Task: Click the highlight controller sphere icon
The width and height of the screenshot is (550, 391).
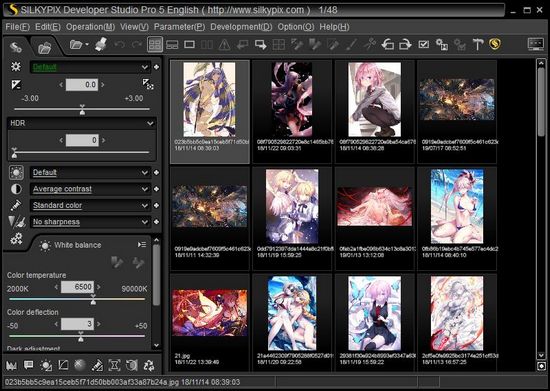Action: [x=80, y=365]
